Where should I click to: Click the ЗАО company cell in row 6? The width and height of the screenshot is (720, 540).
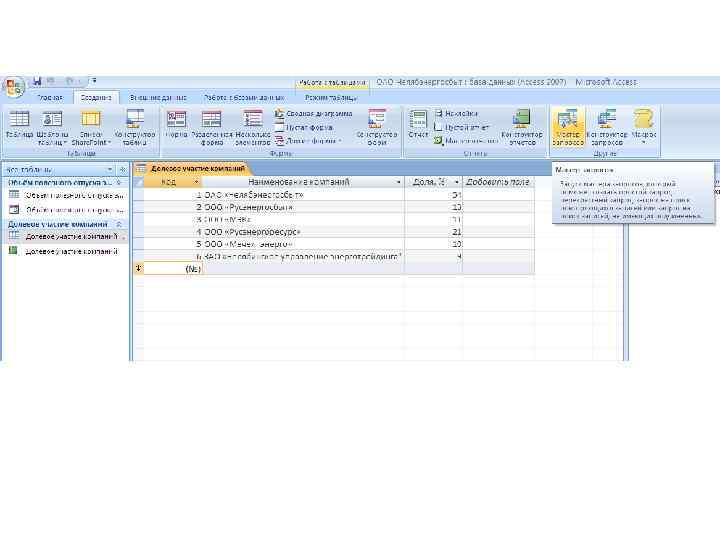coord(303,257)
